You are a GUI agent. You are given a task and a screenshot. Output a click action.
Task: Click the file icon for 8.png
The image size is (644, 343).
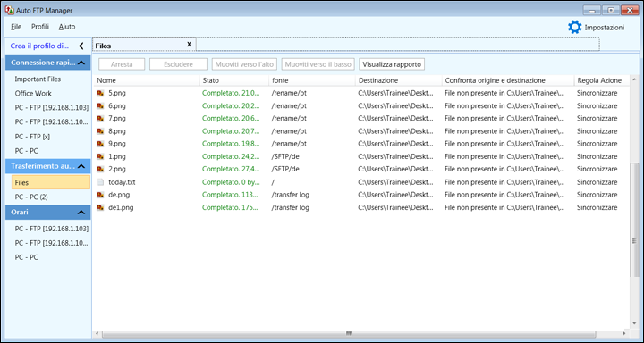100,131
